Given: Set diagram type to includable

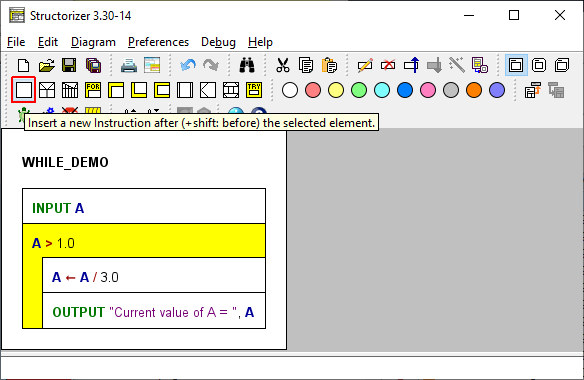Looking at the screenshot, I should (x=562, y=66).
